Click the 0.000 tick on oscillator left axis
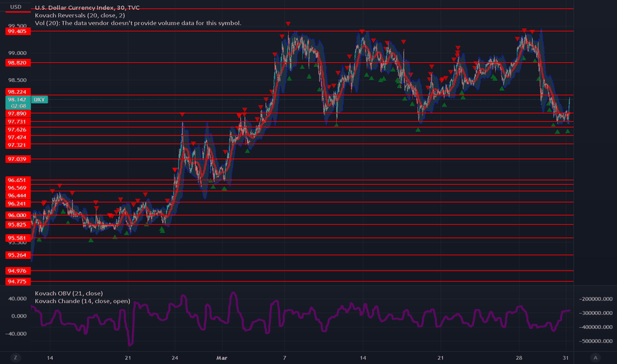Screen dimensions: 617x364 point(19,316)
